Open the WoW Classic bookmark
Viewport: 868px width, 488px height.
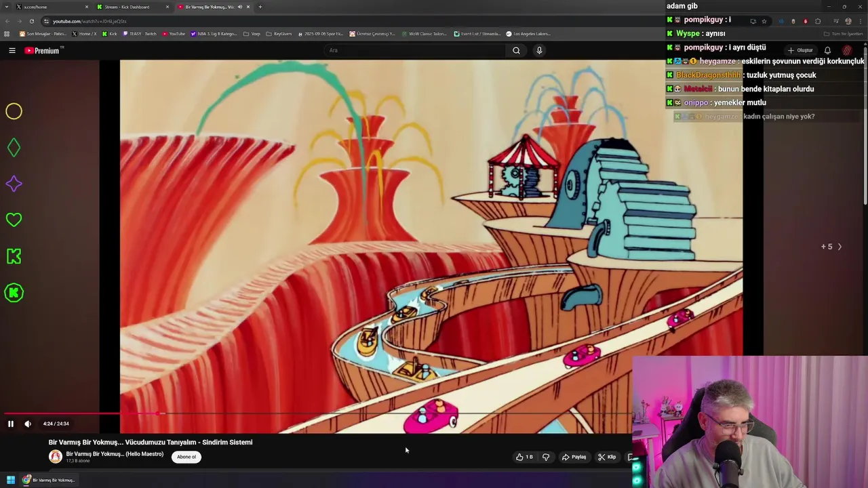click(424, 34)
